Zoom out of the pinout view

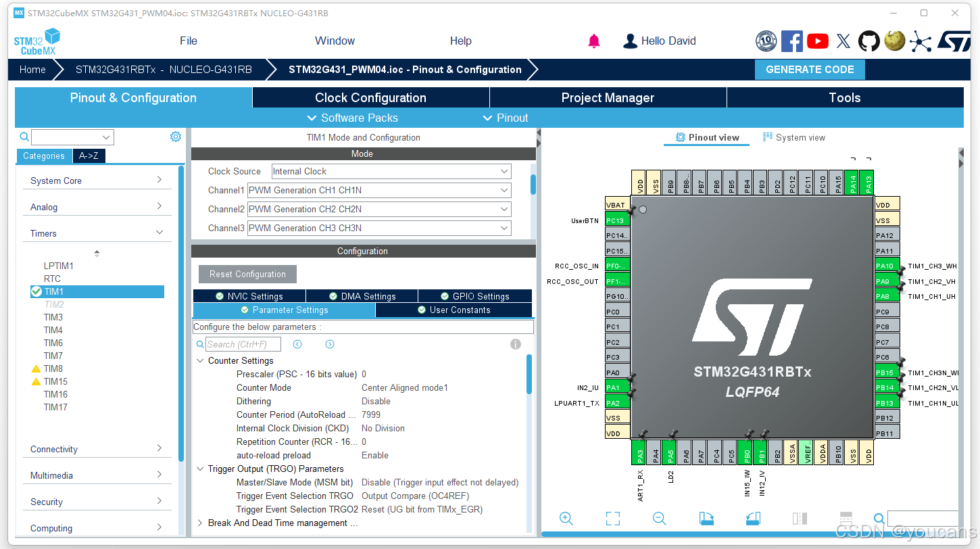(660, 519)
